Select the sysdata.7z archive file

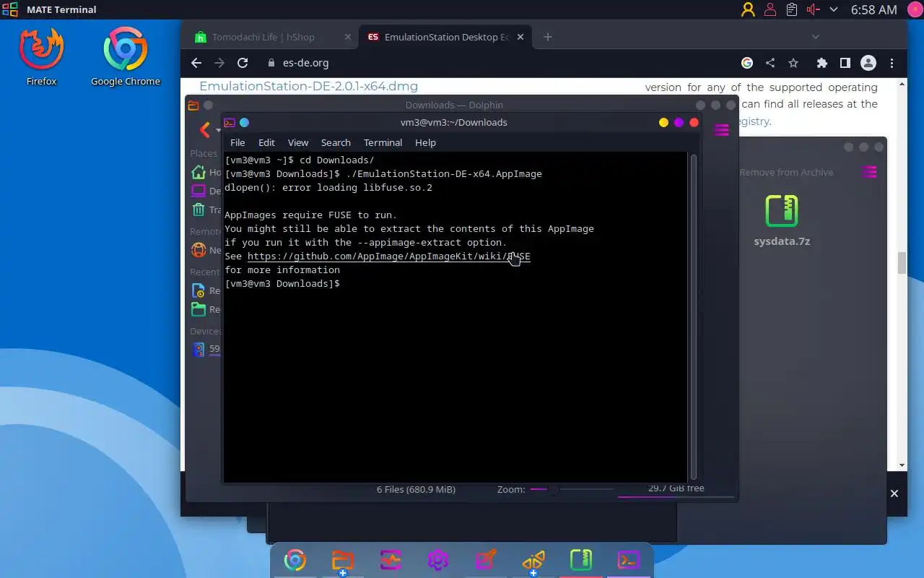tap(782, 221)
